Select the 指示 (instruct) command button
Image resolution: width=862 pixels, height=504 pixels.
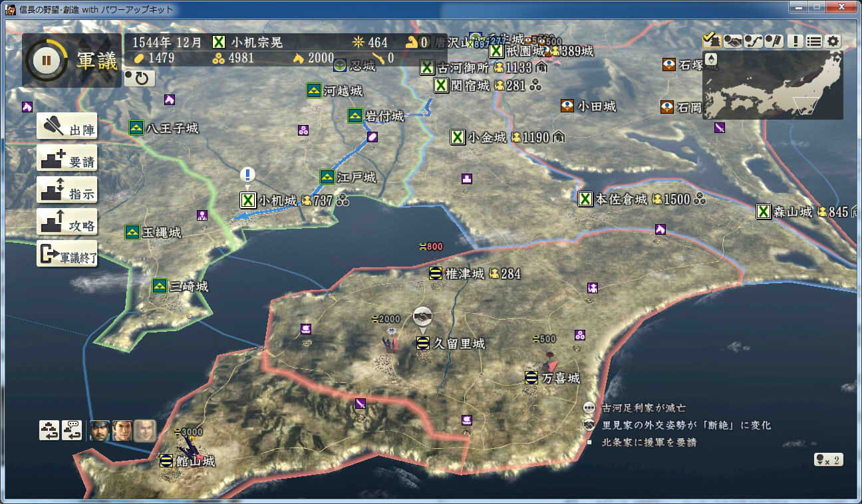pos(67,190)
